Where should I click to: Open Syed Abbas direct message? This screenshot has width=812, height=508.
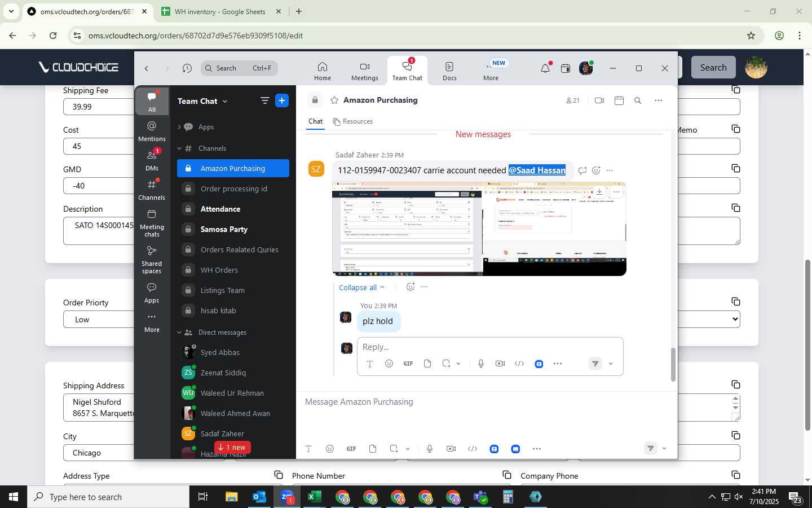point(233,352)
